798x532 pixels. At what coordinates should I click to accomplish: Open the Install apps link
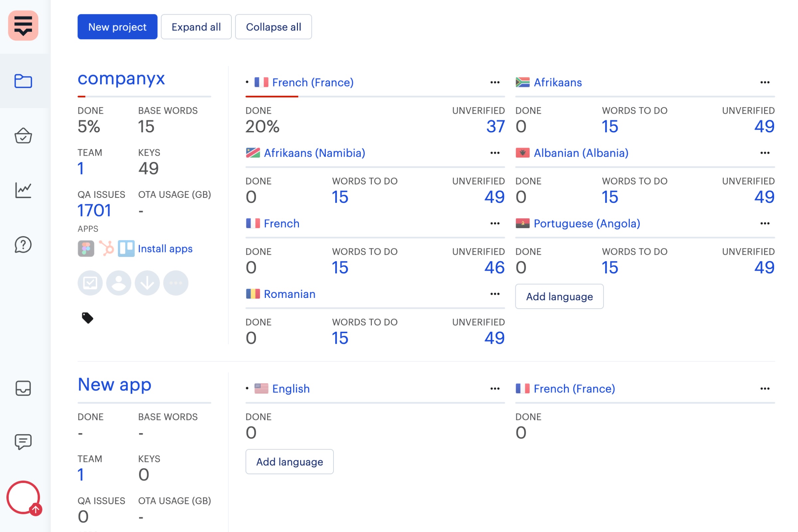tap(165, 249)
